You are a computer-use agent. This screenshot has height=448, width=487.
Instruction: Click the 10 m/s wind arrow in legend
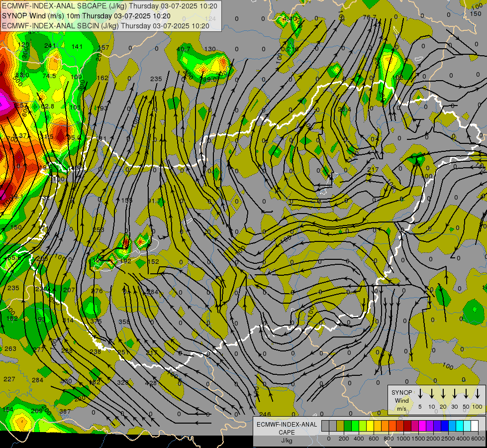tap(431, 394)
